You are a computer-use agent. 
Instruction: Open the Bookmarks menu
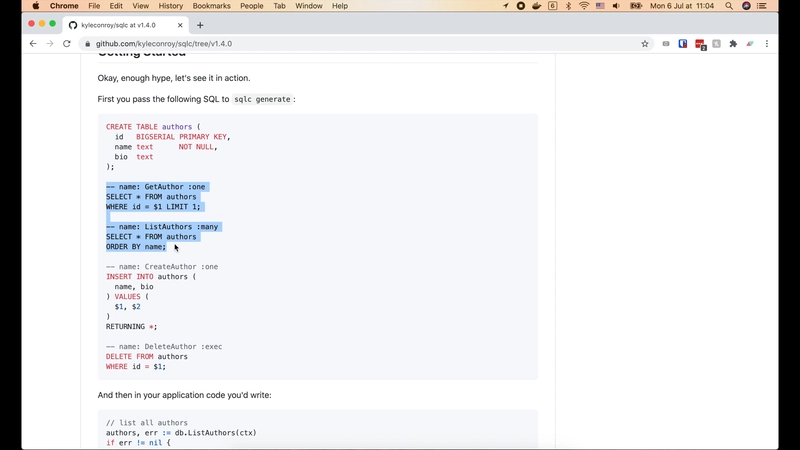tap(211, 6)
